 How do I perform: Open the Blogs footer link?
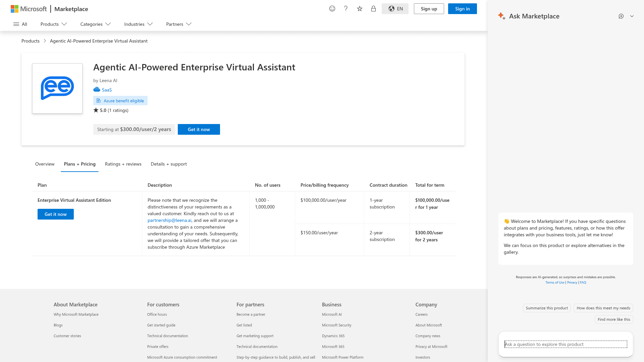tap(58, 325)
